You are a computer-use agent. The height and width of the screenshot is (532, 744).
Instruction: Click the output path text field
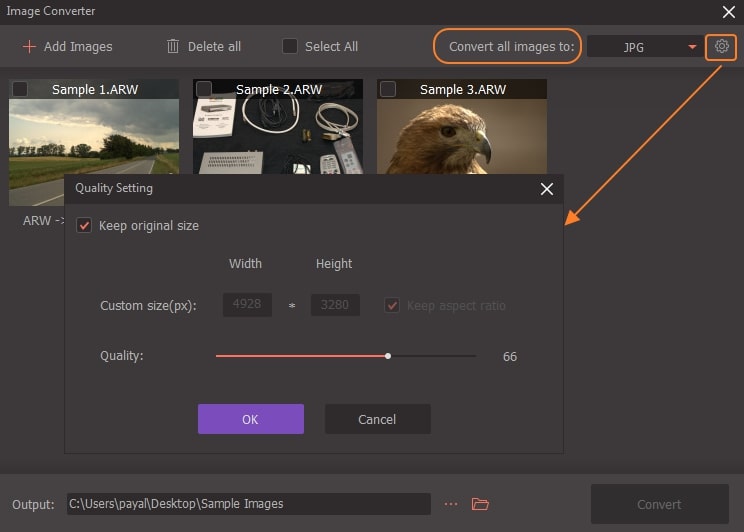pos(248,504)
